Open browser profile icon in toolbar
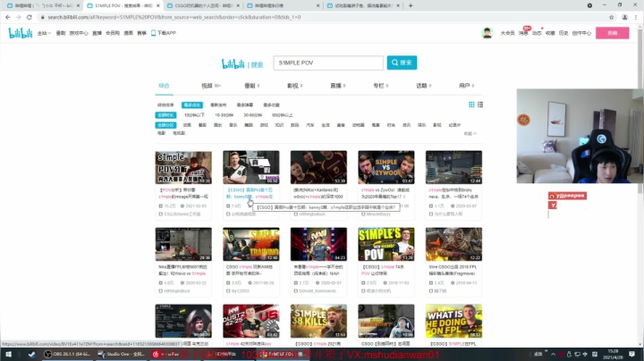This screenshot has width=644, height=361. [x=624, y=17]
